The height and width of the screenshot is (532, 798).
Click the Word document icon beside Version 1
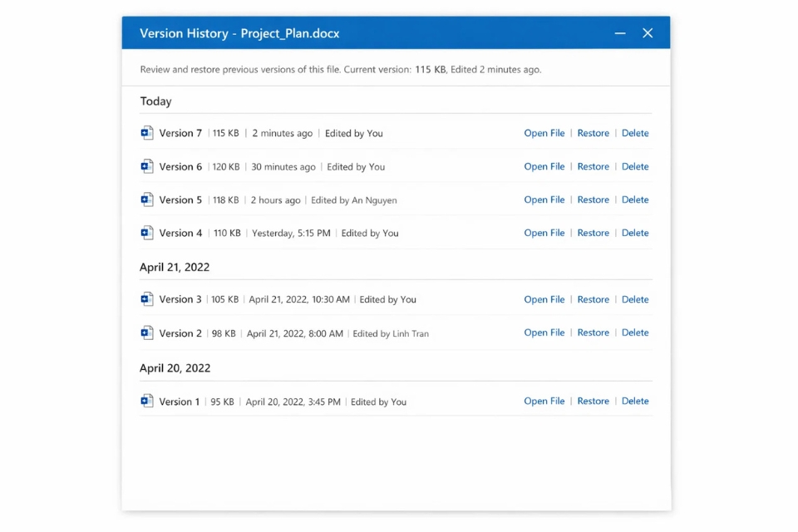coord(146,401)
